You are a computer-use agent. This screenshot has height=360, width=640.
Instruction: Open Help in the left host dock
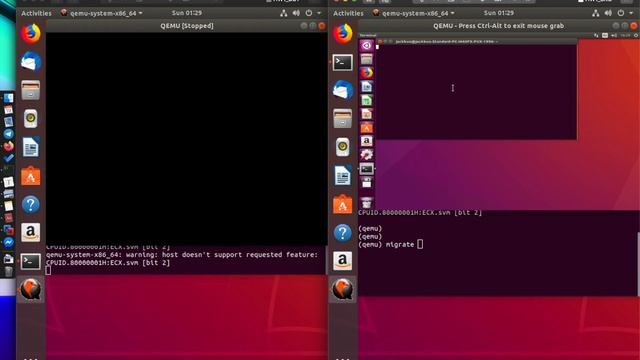pos(31,204)
